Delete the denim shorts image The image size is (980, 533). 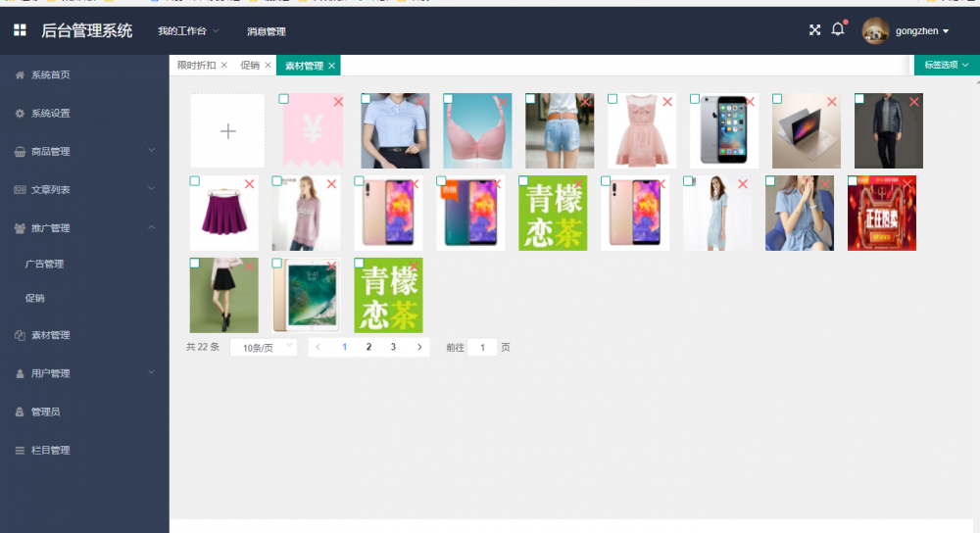click(586, 102)
